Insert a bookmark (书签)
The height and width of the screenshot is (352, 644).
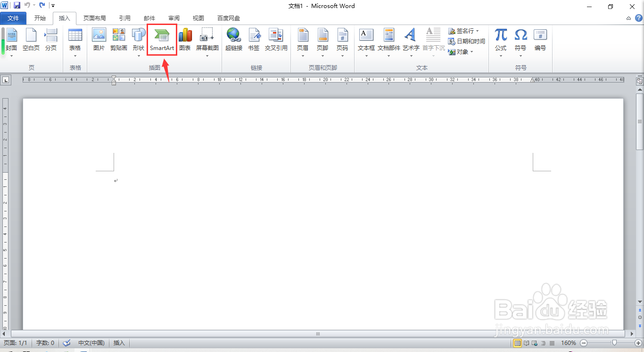point(254,40)
